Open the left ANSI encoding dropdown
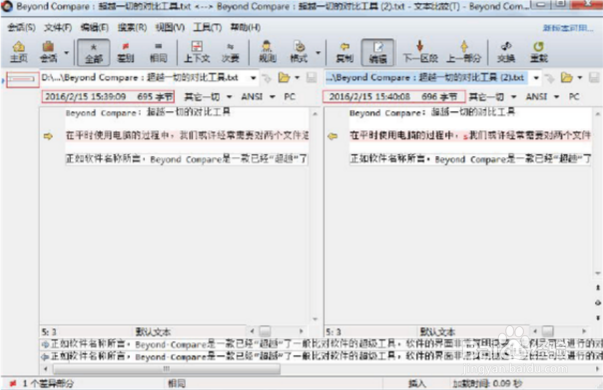The height and width of the screenshot is (390, 603). (258, 97)
